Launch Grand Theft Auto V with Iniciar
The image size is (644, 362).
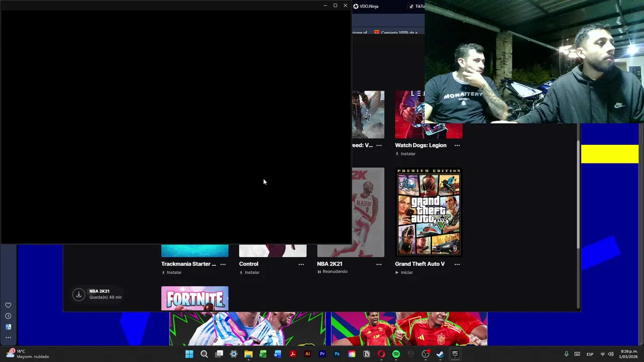coord(404,273)
